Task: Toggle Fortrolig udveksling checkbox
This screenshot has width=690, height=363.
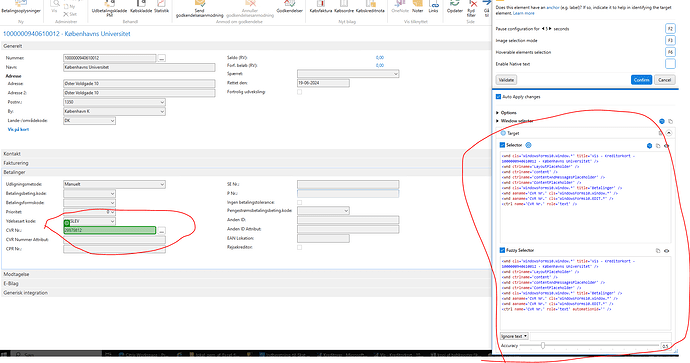Action: [300, 92]
